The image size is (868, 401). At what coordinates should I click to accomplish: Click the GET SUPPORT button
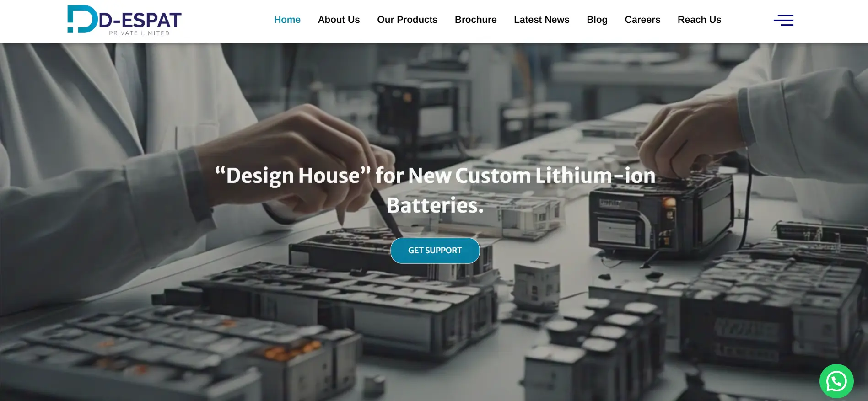click(x=435, y=251)
